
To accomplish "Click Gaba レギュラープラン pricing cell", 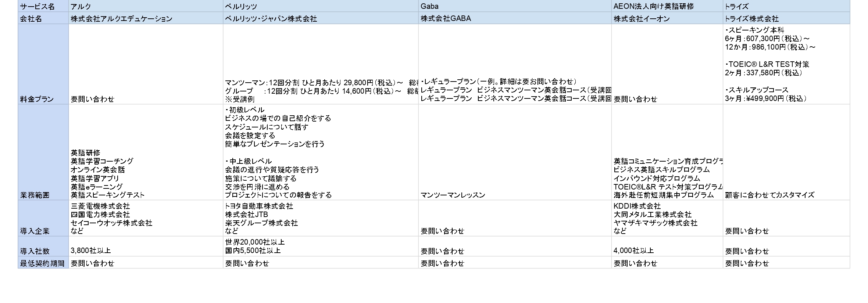I will point(515,64).
